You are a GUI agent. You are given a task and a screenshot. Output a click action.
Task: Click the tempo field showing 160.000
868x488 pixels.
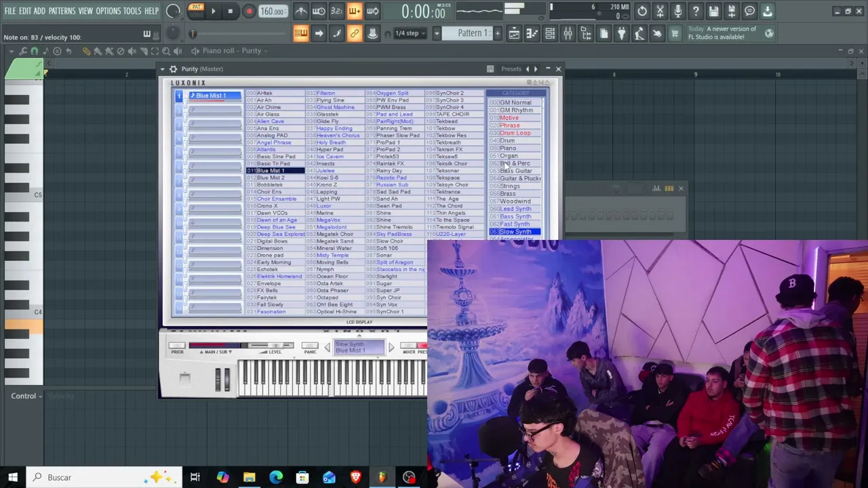pos(273,12)
